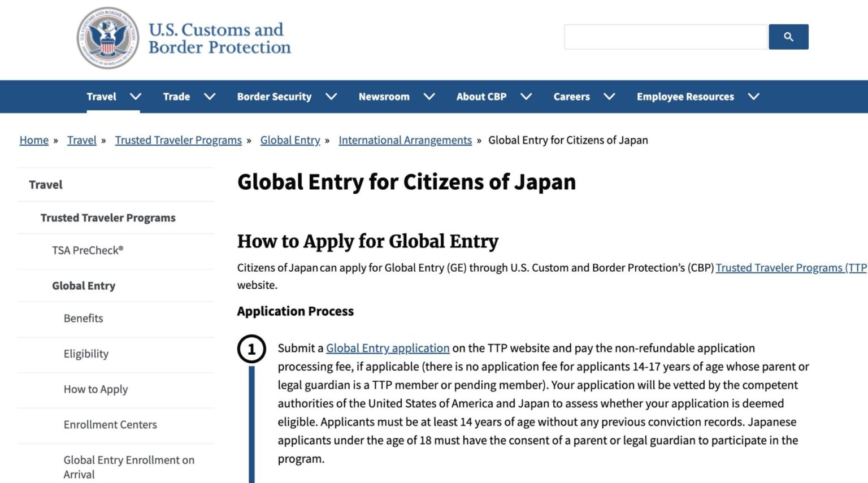Viewport: 868px width, 483px height.
Task: Open Enrollment Centers in the sidebar
Action: tap(110, 424)
